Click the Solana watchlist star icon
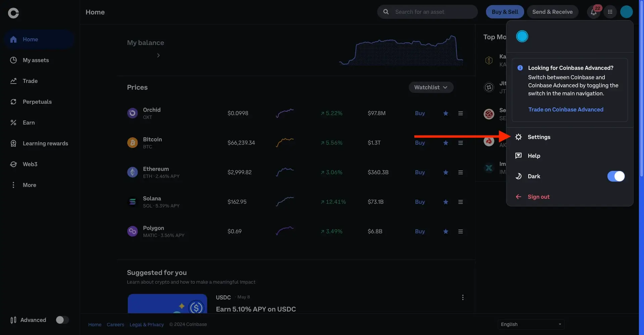 pyautogui.click(x=446, y=202)
